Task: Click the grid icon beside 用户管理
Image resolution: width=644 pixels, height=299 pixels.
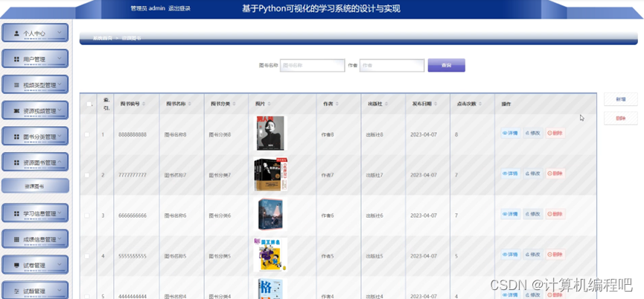Action: point(16,59)
